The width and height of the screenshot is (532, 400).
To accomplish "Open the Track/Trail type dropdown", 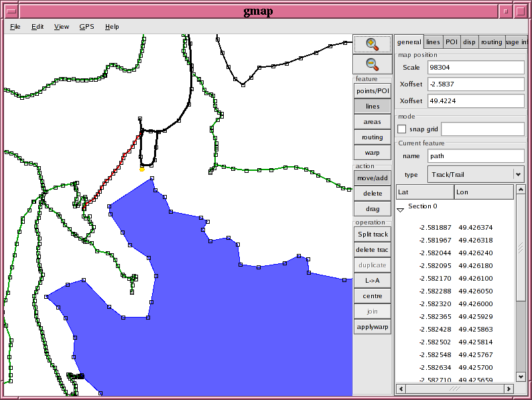I will (x=518, y=174).
